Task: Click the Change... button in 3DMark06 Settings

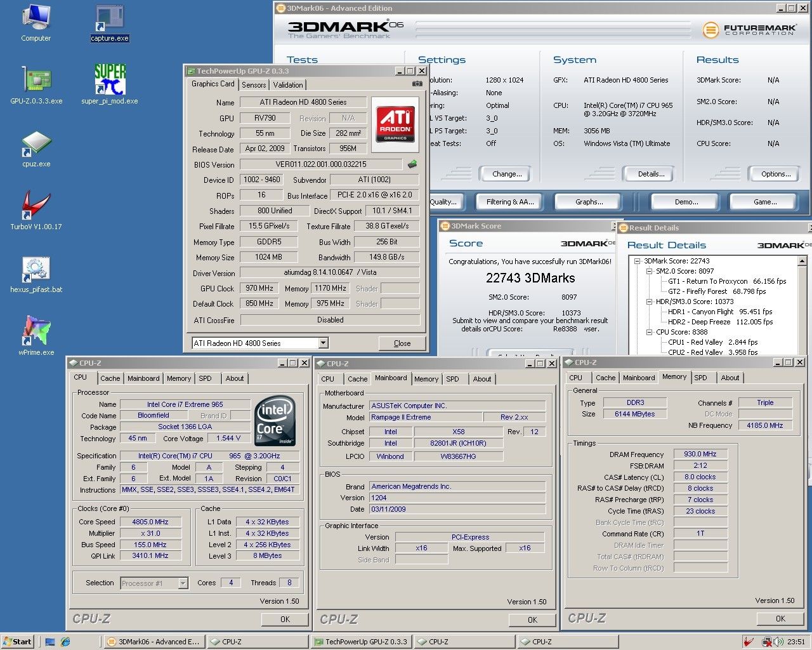Action: (507, 174)
